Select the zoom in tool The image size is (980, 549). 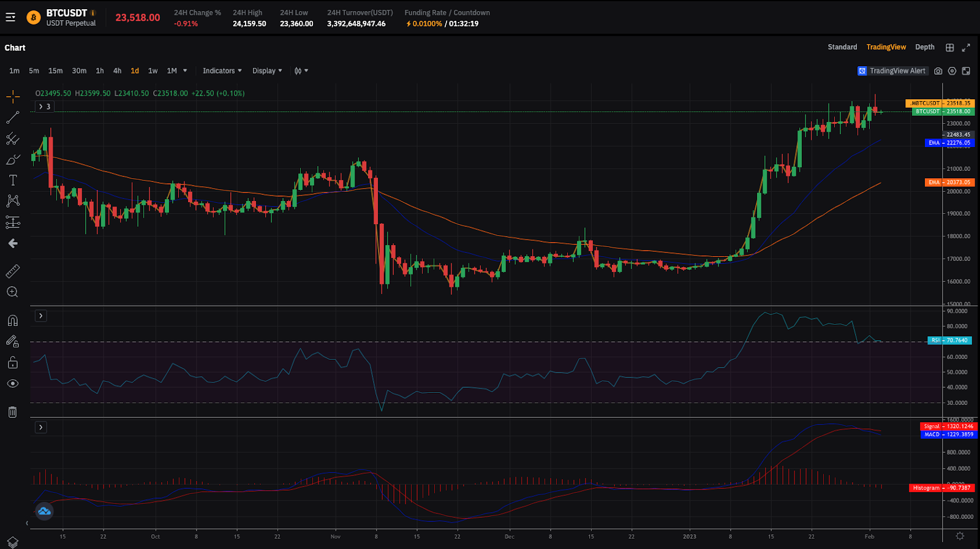click(13, 292)
